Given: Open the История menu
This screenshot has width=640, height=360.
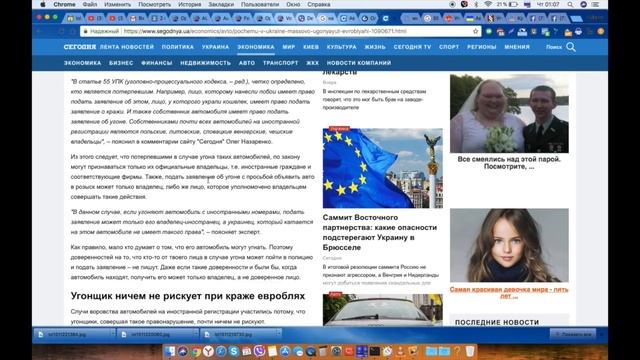Looking at the screenshot, I should [x=189, y=4].
